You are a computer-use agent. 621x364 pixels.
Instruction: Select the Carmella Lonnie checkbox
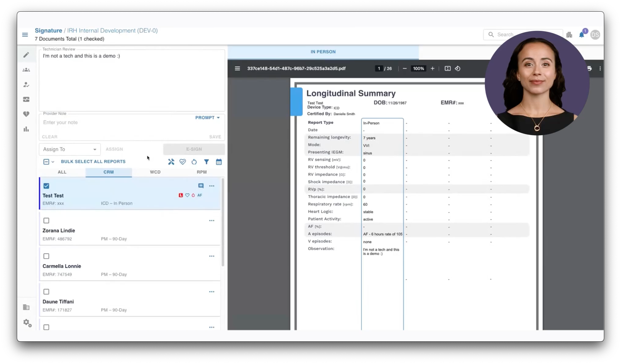tap(46, 256)
